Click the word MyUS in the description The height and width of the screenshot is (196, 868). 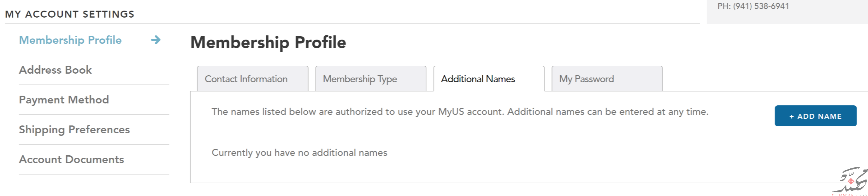pos(451,112)
